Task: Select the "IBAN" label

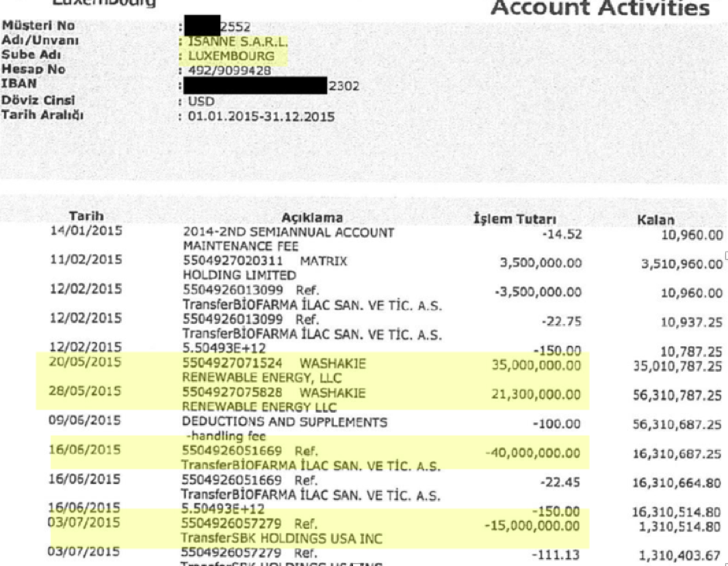Action: (x=19, y=84)
